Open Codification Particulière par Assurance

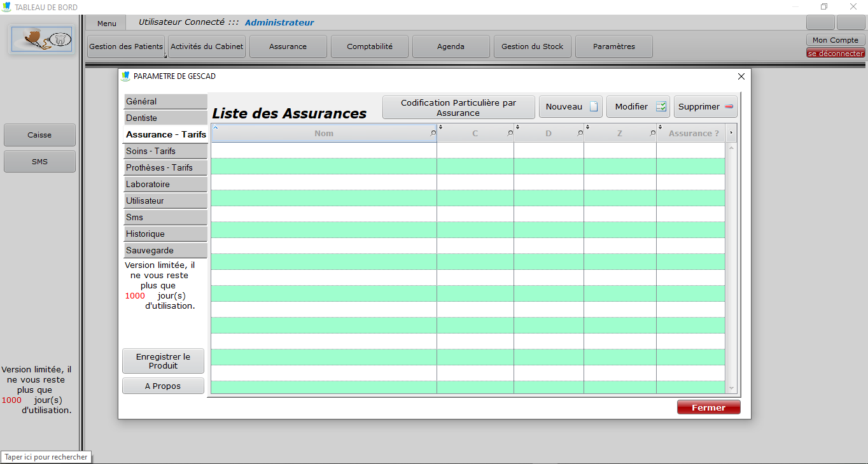pos(458,108)
